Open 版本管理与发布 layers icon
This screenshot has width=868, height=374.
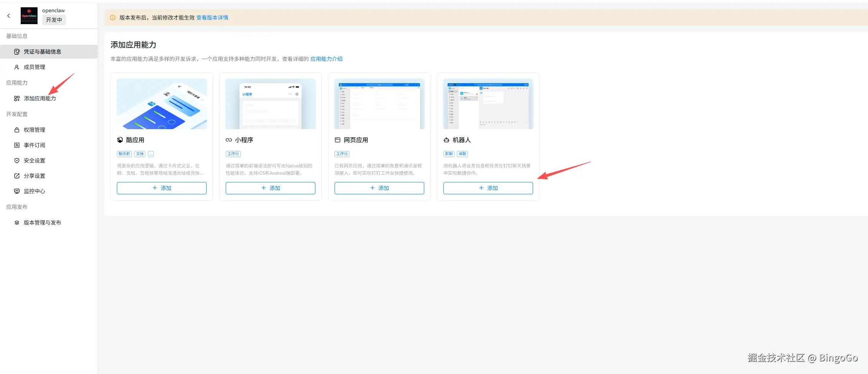click(x=16, y=222)
